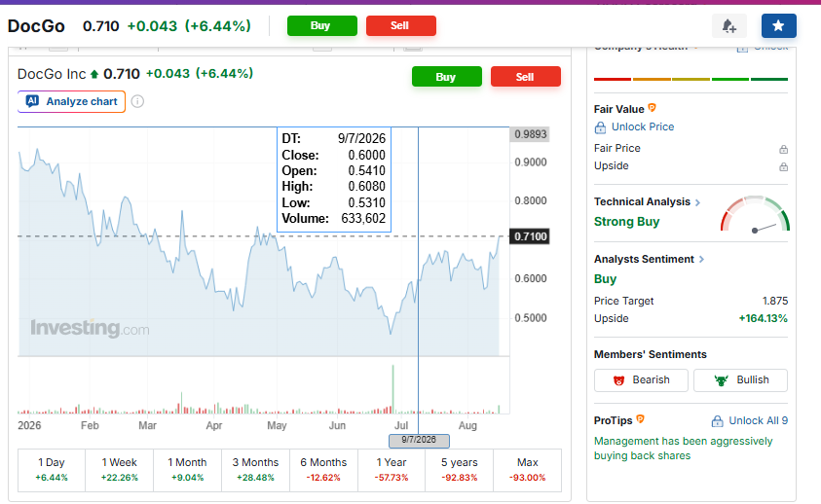821x504 pixels.
Task: Open the Unlock All 9 ProTips link
Action: click(749, 420)
